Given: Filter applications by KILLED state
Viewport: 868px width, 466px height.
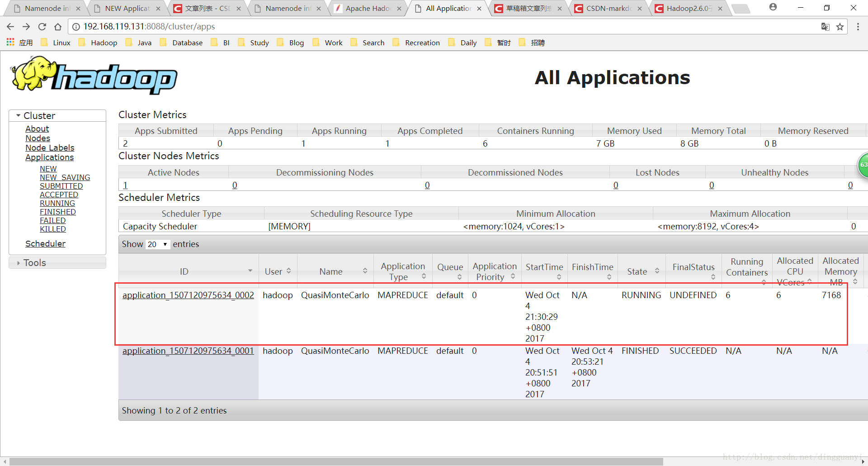Looking at the screenshot, I should [53, 229].
